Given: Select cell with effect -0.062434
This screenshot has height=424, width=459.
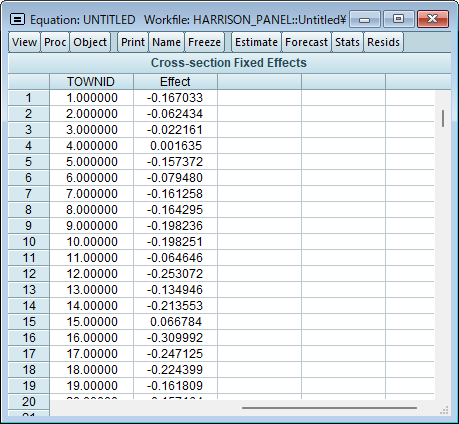Looking at the screenshot, I should 175,114.
